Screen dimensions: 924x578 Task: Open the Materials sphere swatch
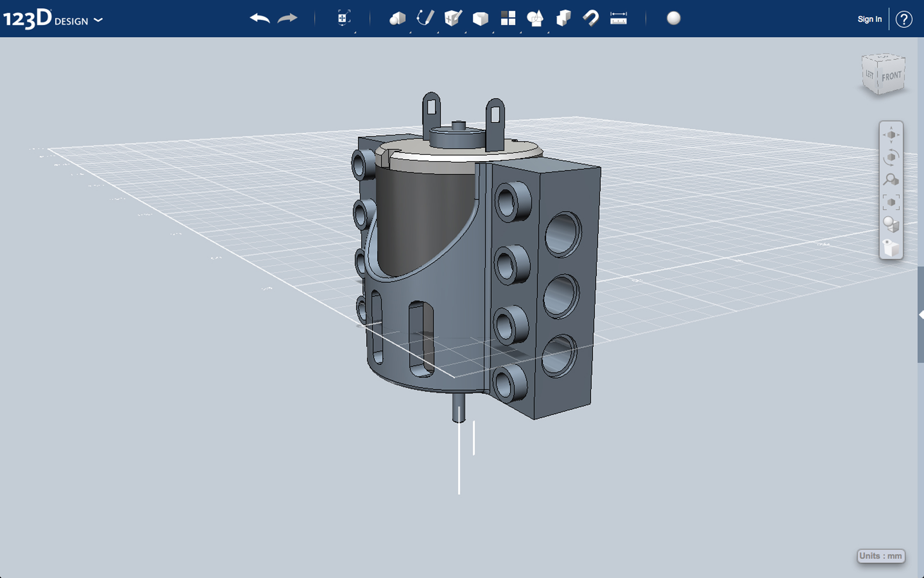(674, 19)
